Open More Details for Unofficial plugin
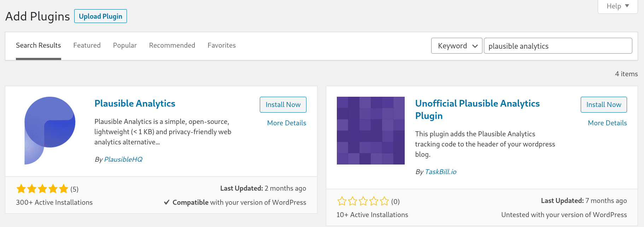Viewport: 644px width, 227px height. click(x=607, y=123)
